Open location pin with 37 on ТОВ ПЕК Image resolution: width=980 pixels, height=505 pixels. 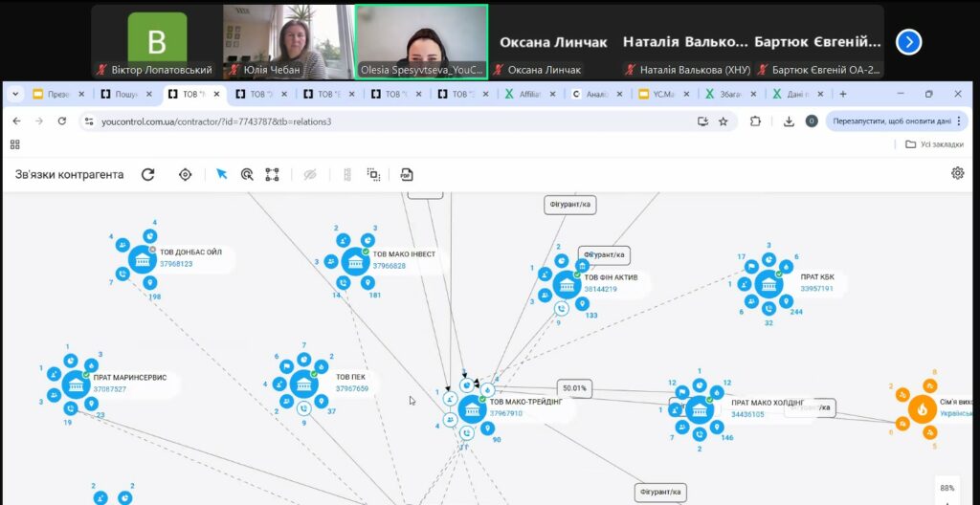[322, 402]
